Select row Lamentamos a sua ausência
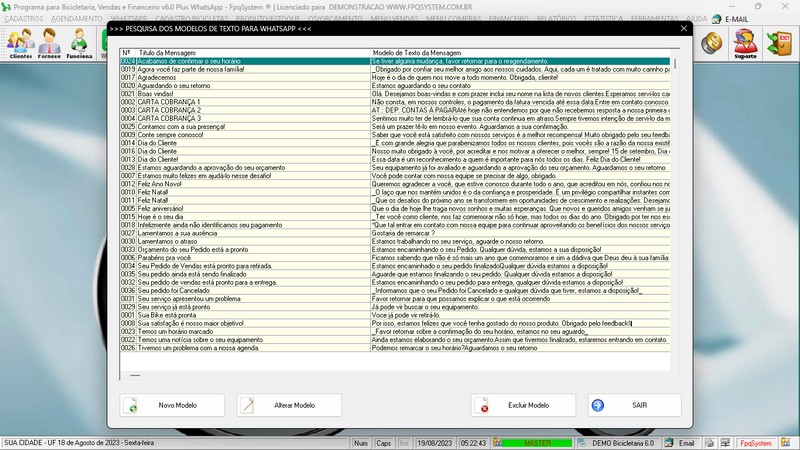This screenshot has height=450, width=800. pos(395,233)
